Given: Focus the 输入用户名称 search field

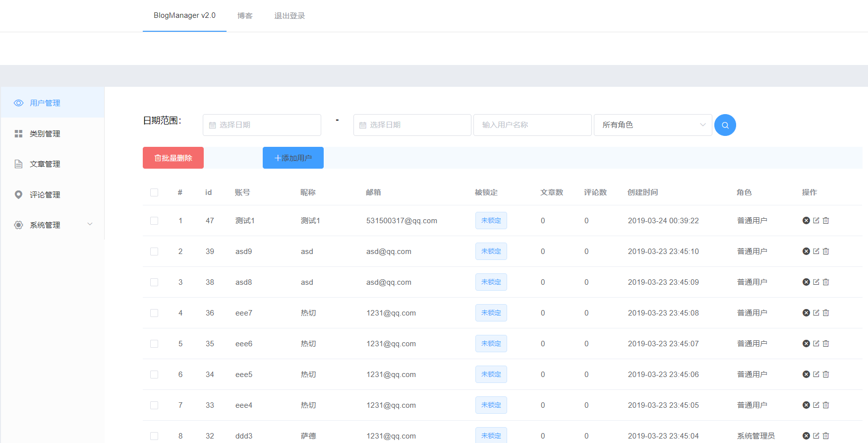Looking at the screenshot, I should (532, 125).
